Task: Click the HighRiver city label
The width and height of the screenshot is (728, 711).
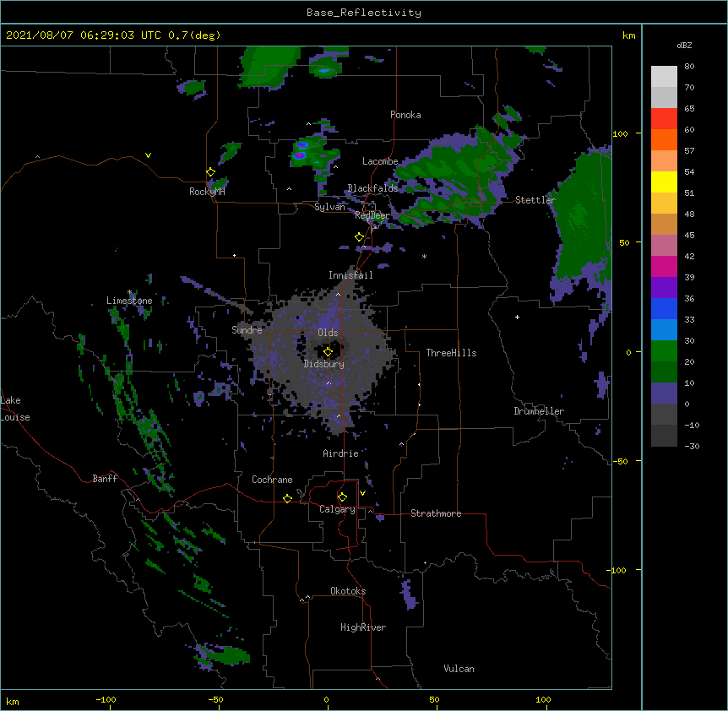Action: pyautogui.click(x=363, y=627)
